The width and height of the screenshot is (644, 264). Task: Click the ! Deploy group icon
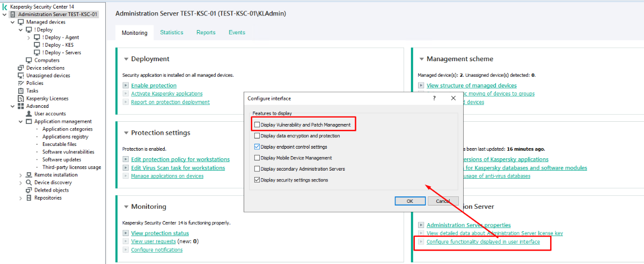[29, 30]
